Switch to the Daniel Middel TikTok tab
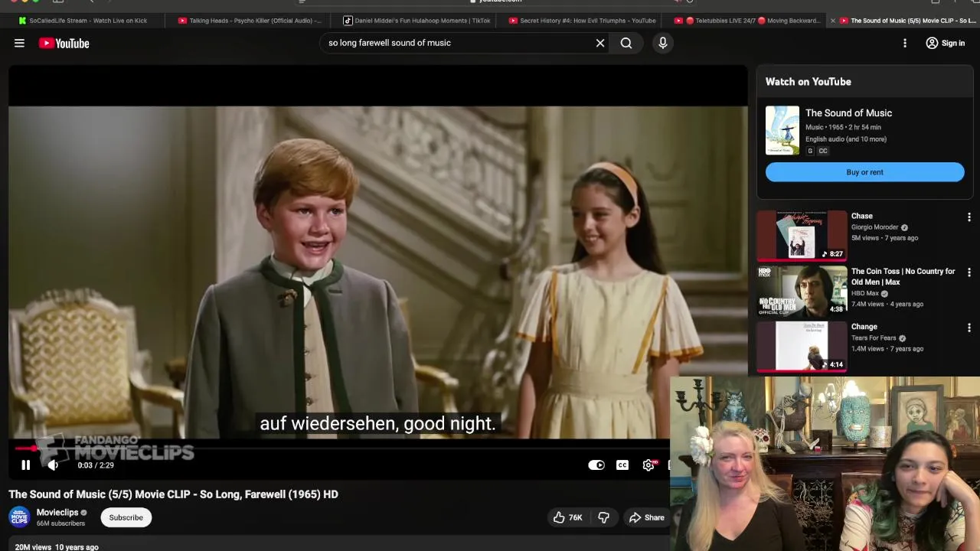 coord(417,21)
